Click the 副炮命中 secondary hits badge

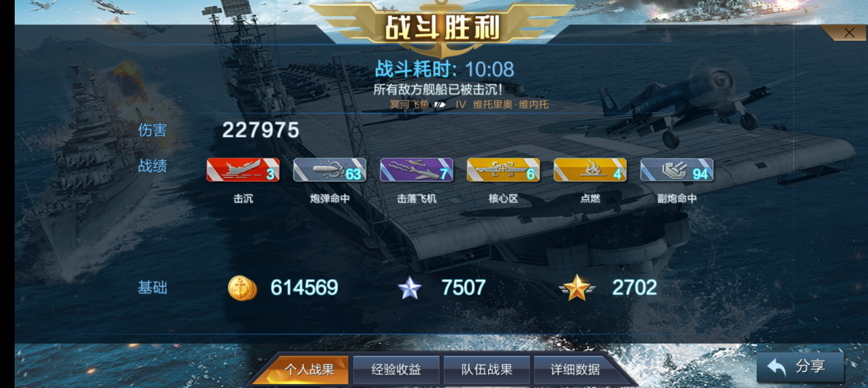677,170
